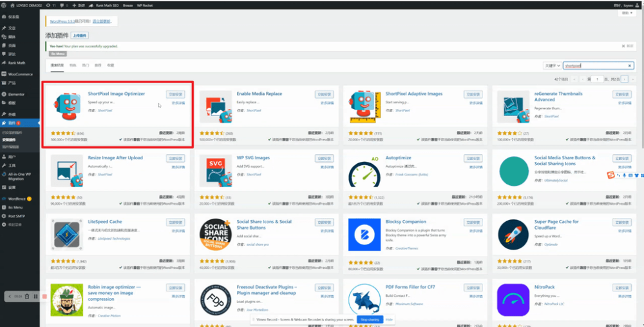This screenshot has height=327, width=644.
Task: Visit the LOYSEO DEMO02 site home
Action: click(x=26, y=5)
